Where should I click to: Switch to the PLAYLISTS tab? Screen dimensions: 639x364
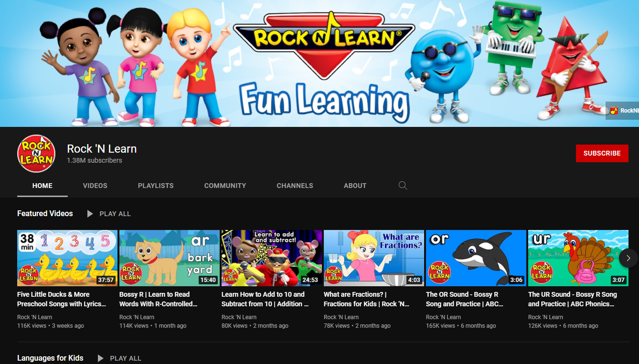click(x=156, y=186)
